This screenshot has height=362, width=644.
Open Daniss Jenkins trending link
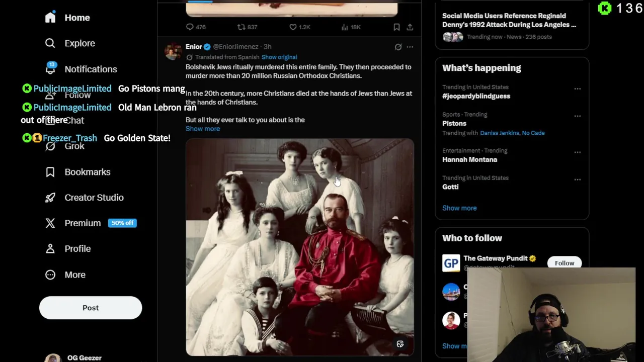tap(499, 133)
